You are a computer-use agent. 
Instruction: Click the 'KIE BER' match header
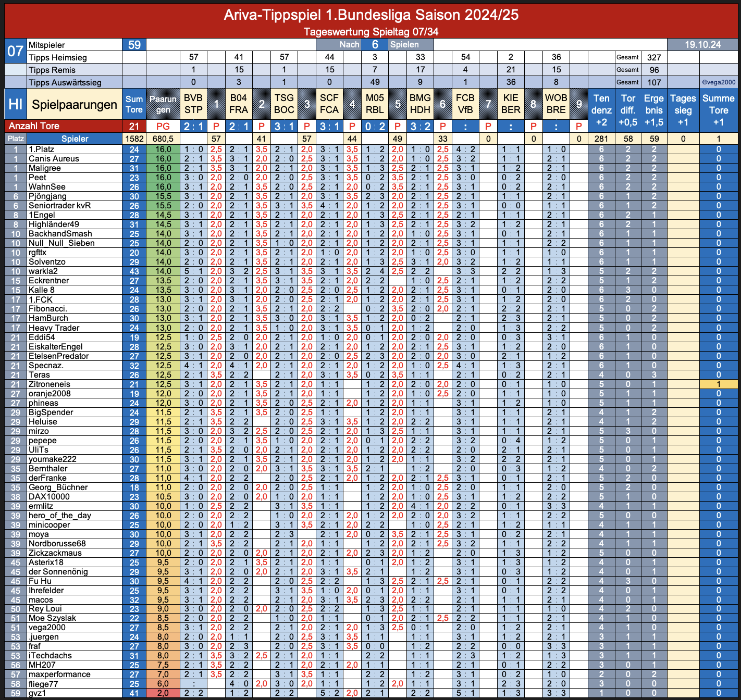click(511, 104)
